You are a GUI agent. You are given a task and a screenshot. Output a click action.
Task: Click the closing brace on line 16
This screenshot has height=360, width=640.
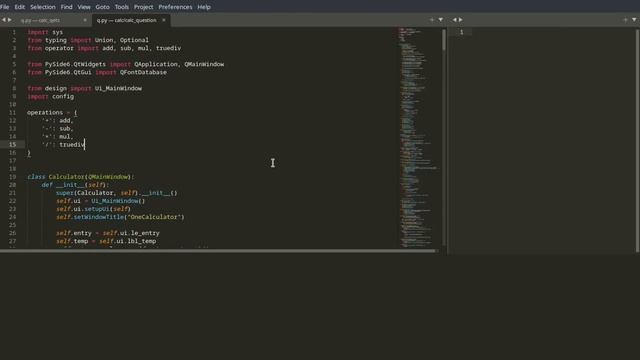tap(29, 153)
